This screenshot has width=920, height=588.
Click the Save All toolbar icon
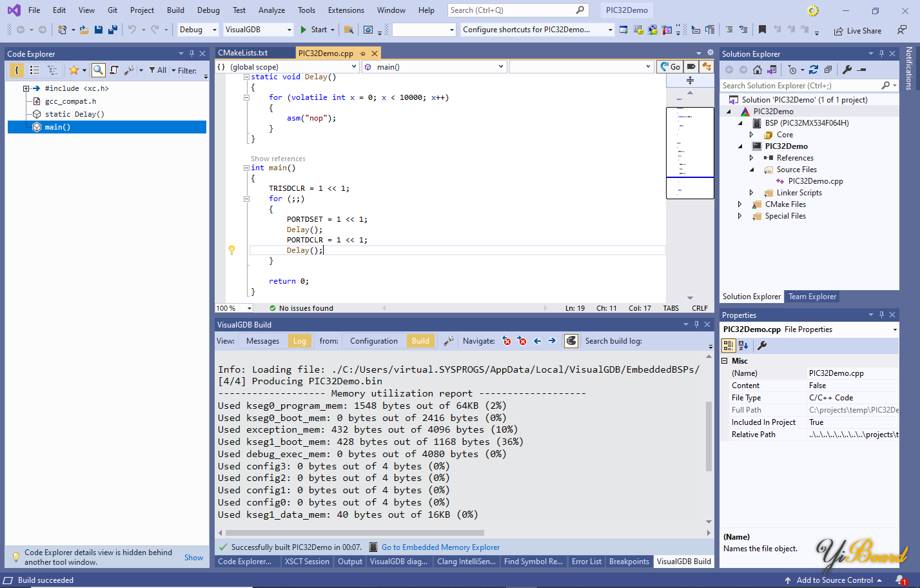[113, 30]
